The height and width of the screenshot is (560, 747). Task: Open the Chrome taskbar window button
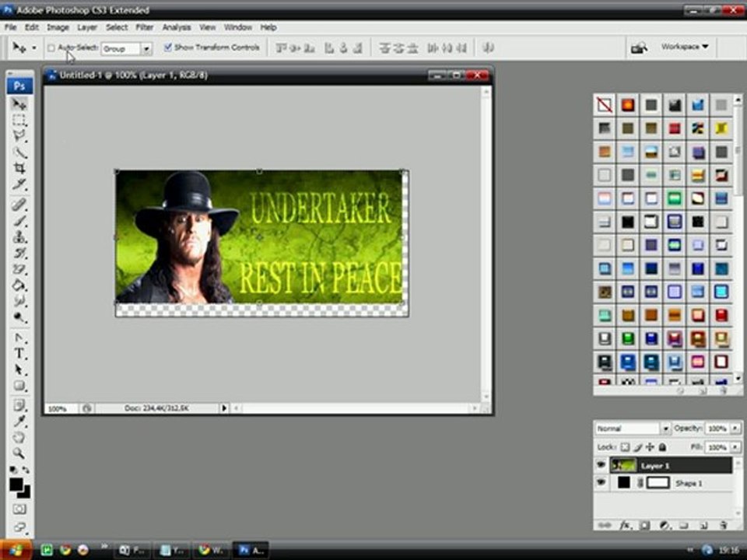pyautogui.click(x=211, y=551)
